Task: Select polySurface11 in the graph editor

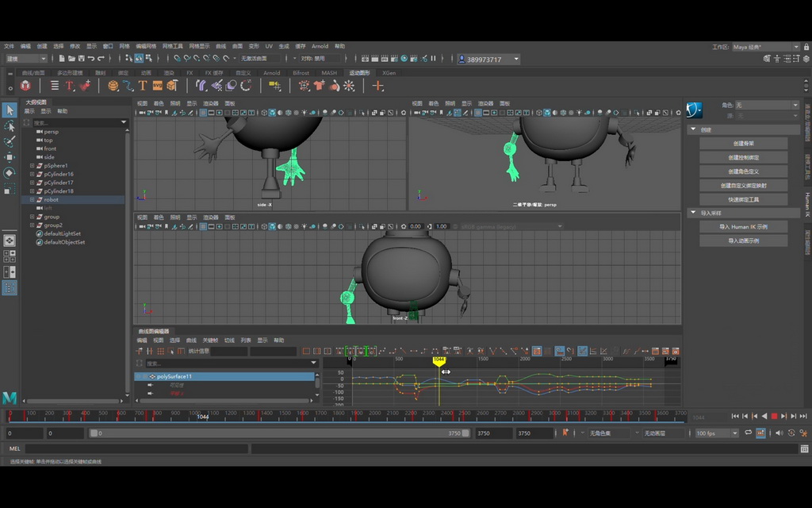Action: tap(174, 376)
